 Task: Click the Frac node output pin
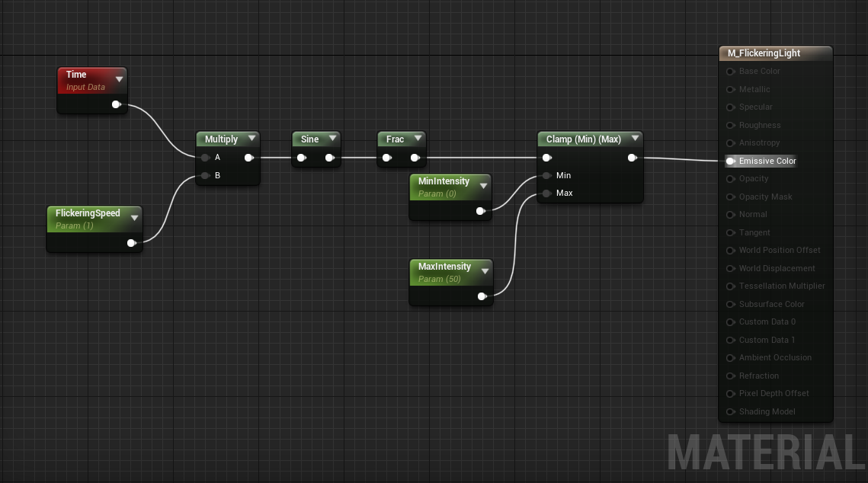point(415,158)
